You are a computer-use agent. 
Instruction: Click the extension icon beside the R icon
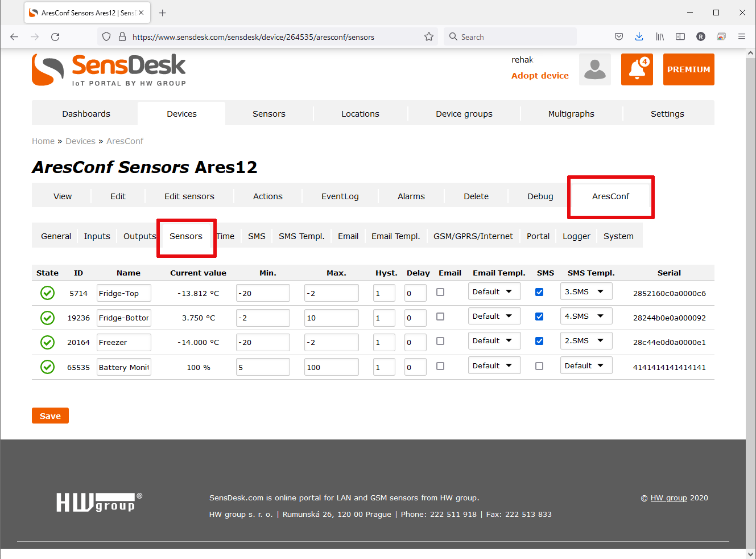pyautogui.click(x=721, y=36)
